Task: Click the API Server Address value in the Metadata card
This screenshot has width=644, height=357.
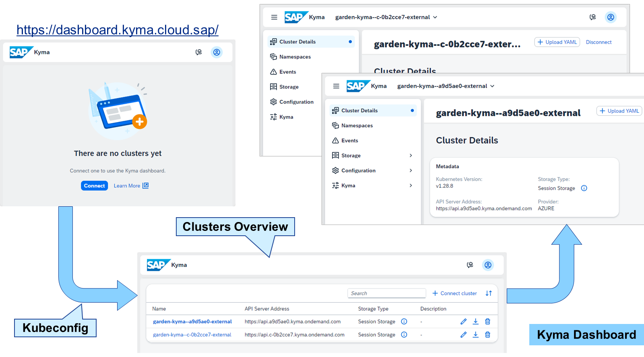Action: (484, 208)
